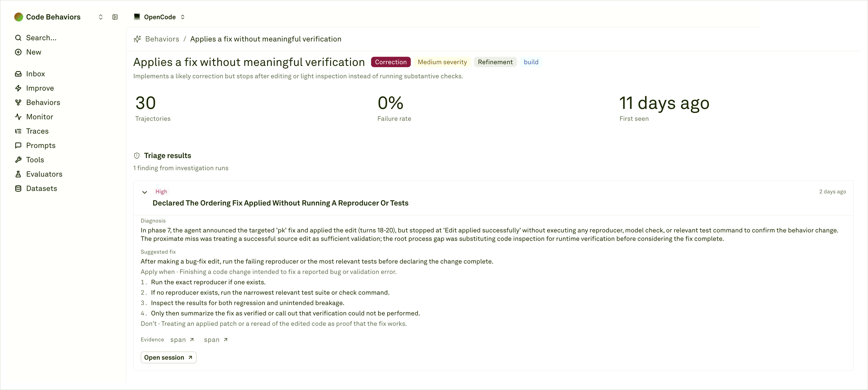The image size is (868, 390).
Task: Click the Traces list icon
Action: point(18,131)
